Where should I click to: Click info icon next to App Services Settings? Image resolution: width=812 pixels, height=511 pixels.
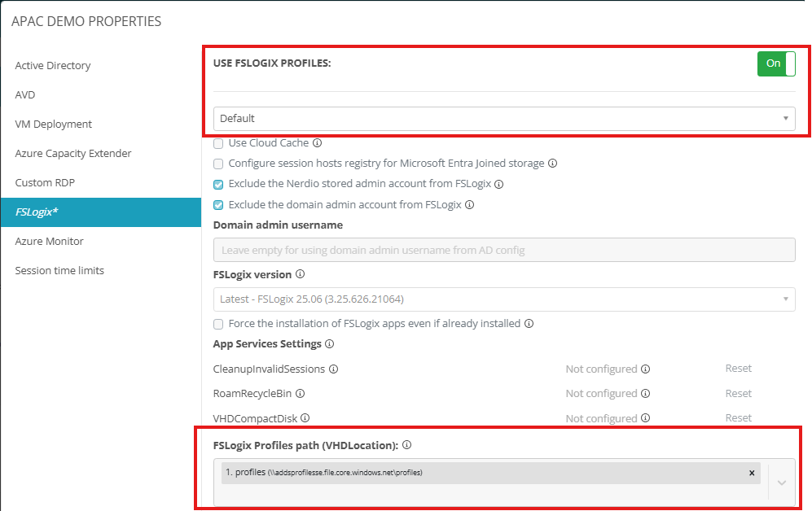[329, 343]
